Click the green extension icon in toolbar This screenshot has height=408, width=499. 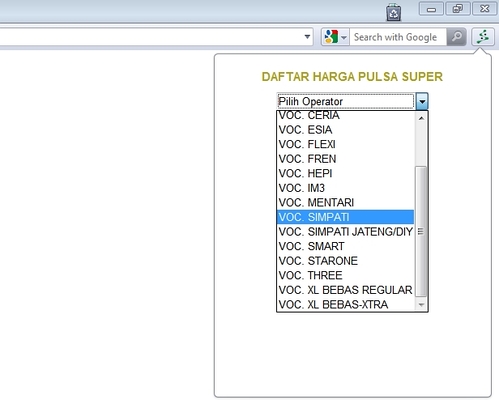click(483, 37)
